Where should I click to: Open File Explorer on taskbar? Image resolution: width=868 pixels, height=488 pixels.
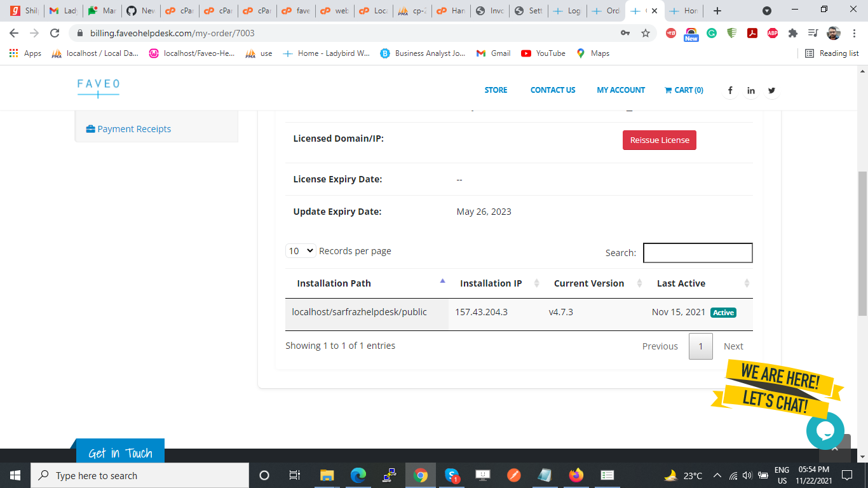pyautogui.click(x=327, y=475)
